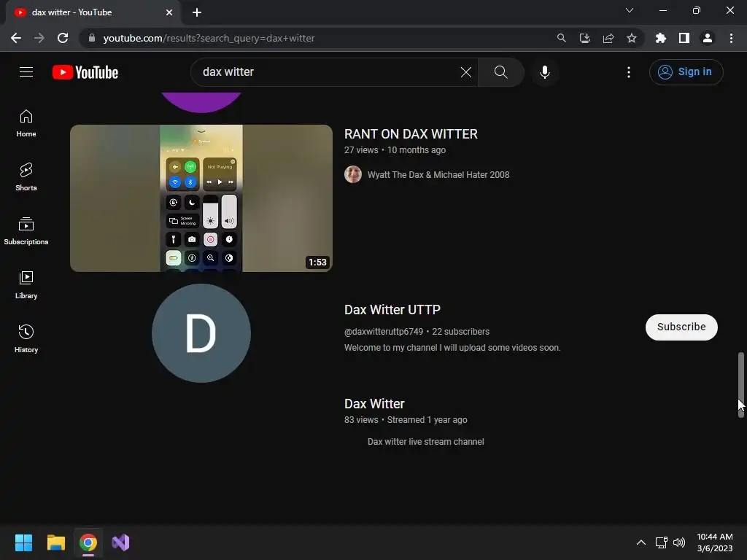747x560 pixels.
Task: Click 'Welcome to my channel' description
Action: (x=452, y=348)
